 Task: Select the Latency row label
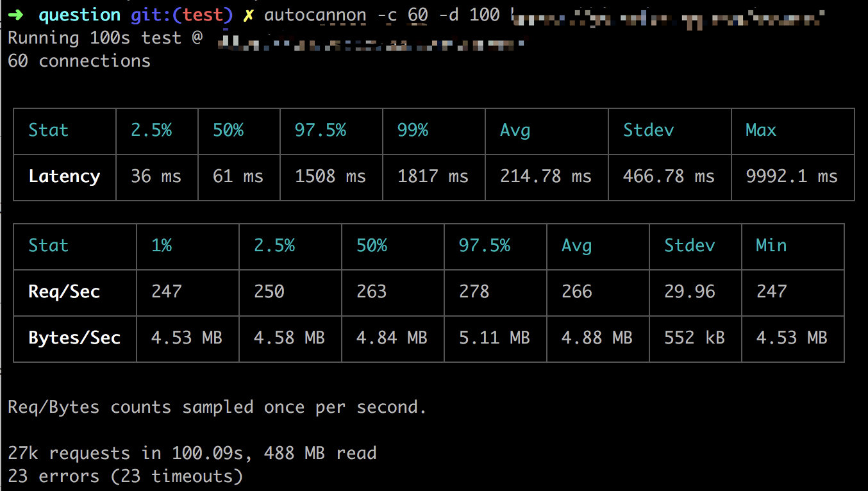coord(64,176)
